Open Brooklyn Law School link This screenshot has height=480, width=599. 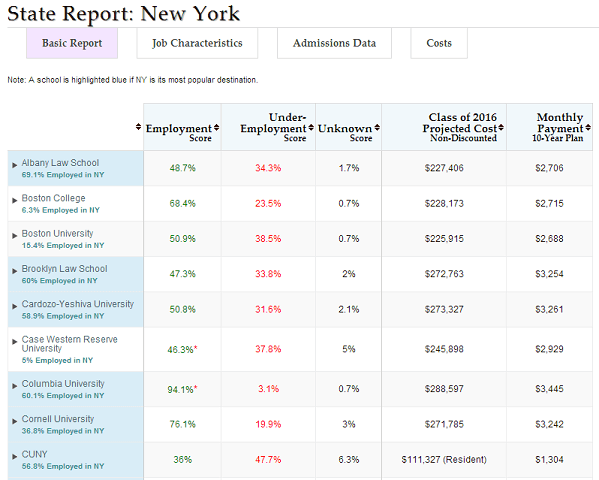(65, 269)
